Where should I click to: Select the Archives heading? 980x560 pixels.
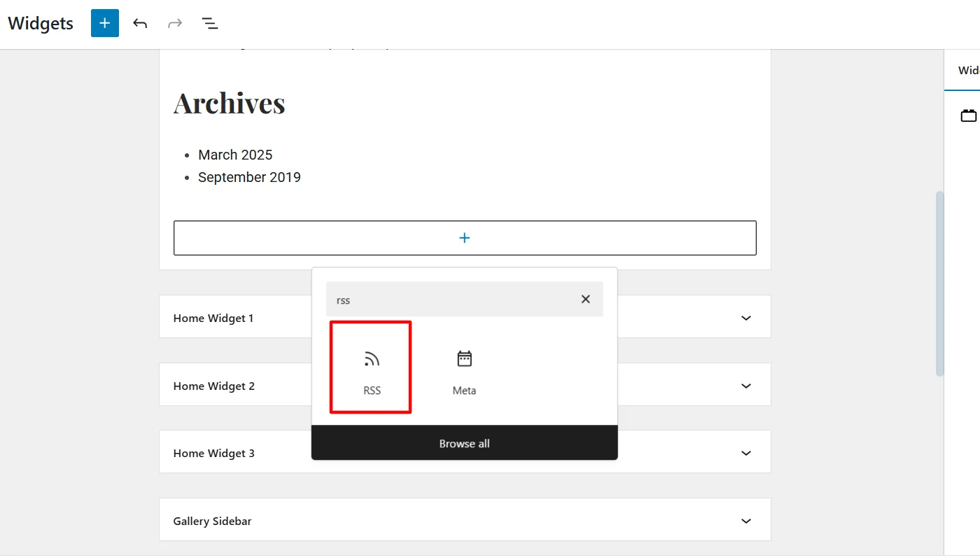point(230,104)
